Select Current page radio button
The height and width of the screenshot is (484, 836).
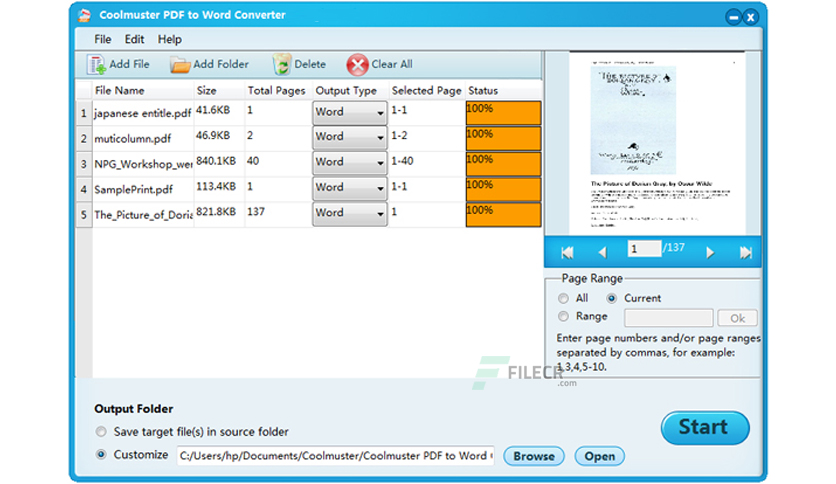coord(612,299)
